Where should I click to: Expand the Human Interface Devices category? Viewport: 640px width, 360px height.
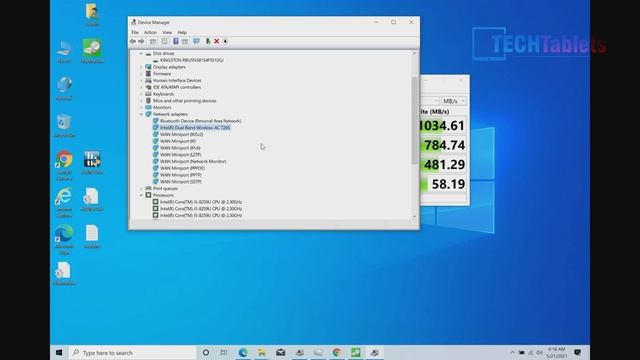(141, 80)
